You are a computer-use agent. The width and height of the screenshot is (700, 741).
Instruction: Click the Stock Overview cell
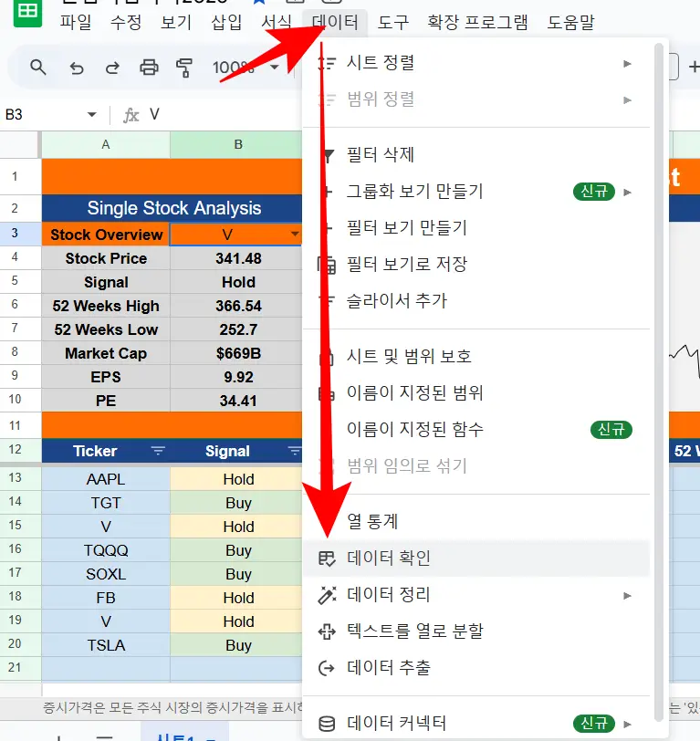pyautogui.click(x=106, y=235)
